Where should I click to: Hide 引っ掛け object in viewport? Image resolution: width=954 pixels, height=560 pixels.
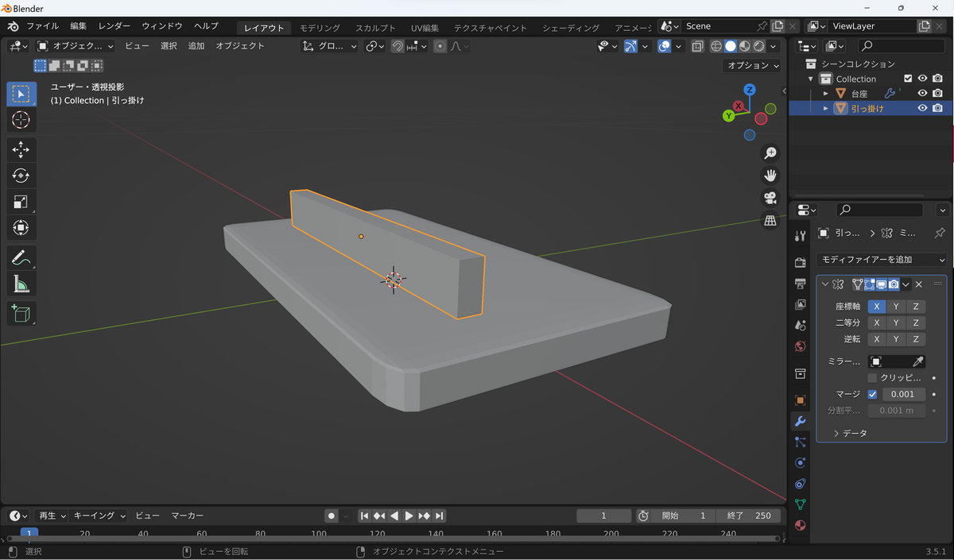(923, 108)
